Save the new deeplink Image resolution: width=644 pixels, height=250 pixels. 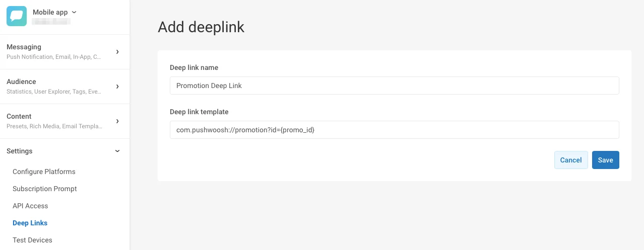pos(605,160)
